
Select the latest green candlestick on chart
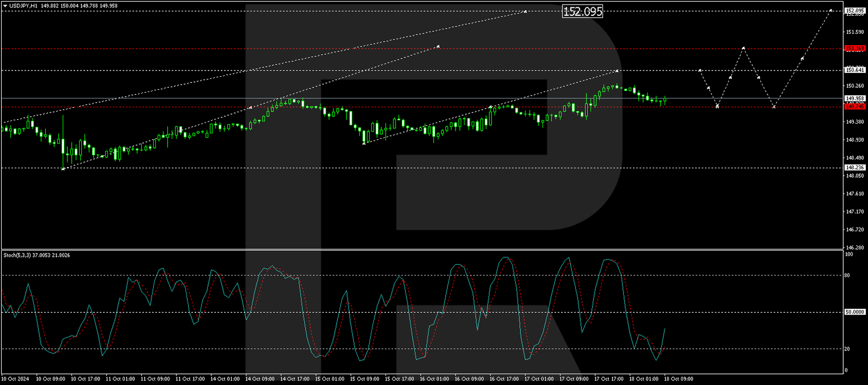pyautogui.click(x=664, y=99)
